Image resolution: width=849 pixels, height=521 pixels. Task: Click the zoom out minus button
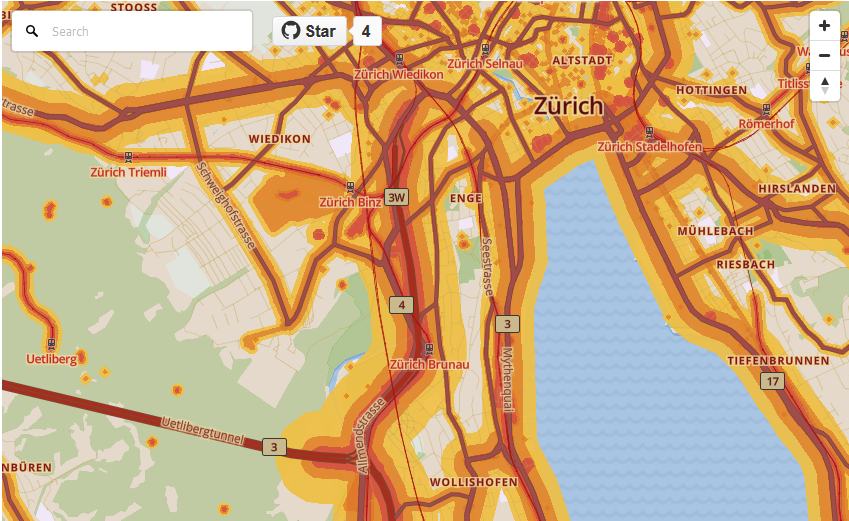point(824,55)
